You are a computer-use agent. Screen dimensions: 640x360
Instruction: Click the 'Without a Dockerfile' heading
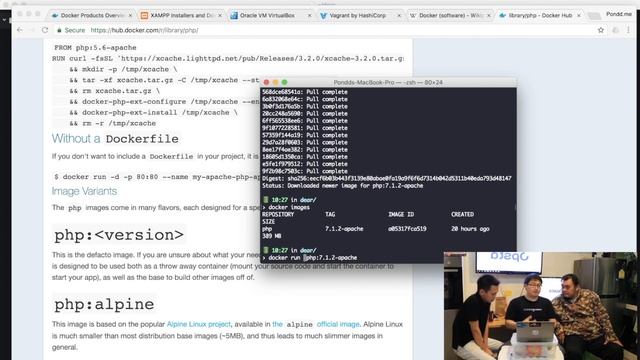click(115, 139)
